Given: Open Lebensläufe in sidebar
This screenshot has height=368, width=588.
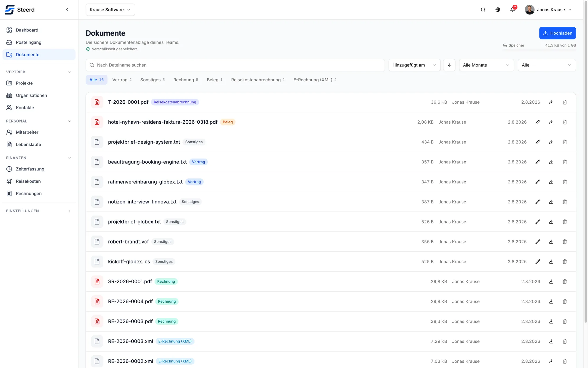Looking at the screenshot, I should [x=39, y=145].
